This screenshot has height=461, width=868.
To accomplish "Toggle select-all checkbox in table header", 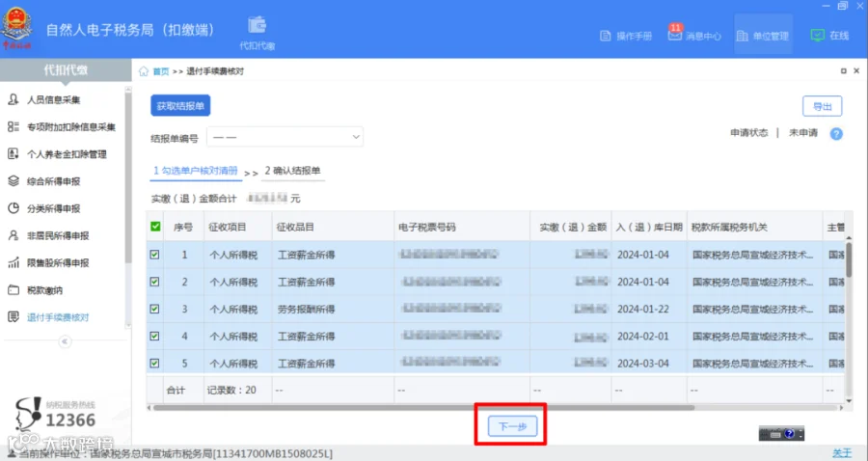I will pyautogui.click(x=155, y=227).
